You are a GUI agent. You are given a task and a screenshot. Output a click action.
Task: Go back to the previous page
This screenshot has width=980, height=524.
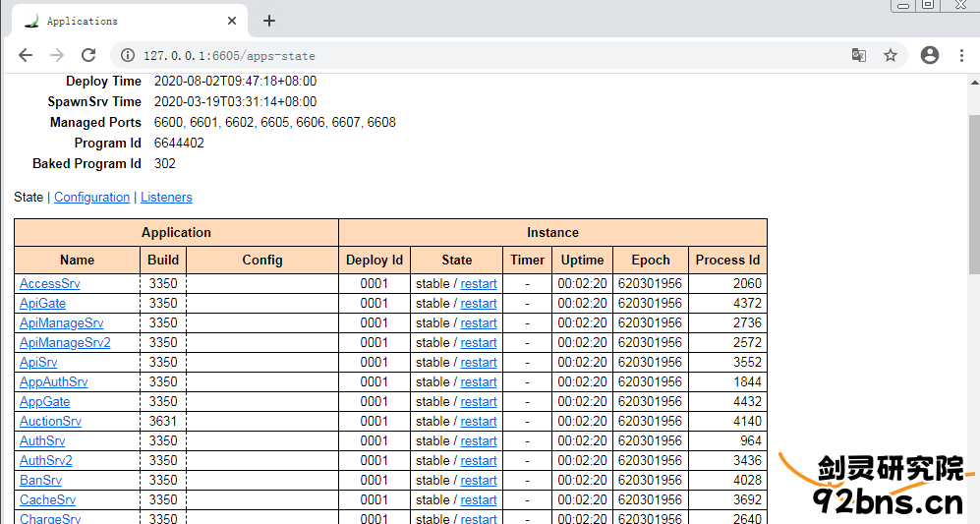[26, 55]
